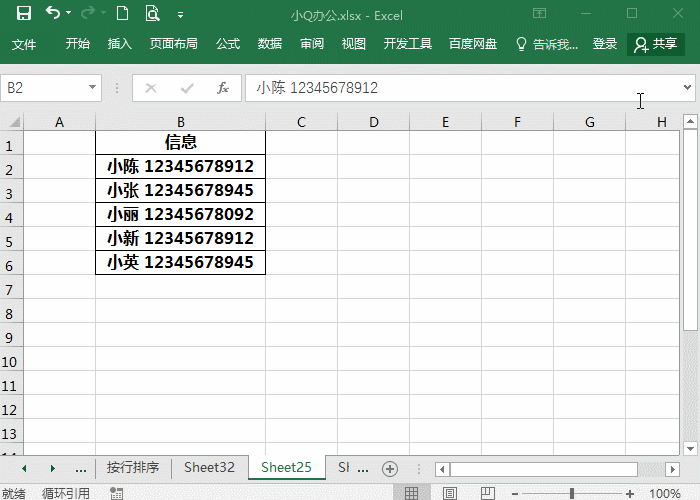
Task: Save the workbook with the floppy icon
Action: tap(24, 13)
